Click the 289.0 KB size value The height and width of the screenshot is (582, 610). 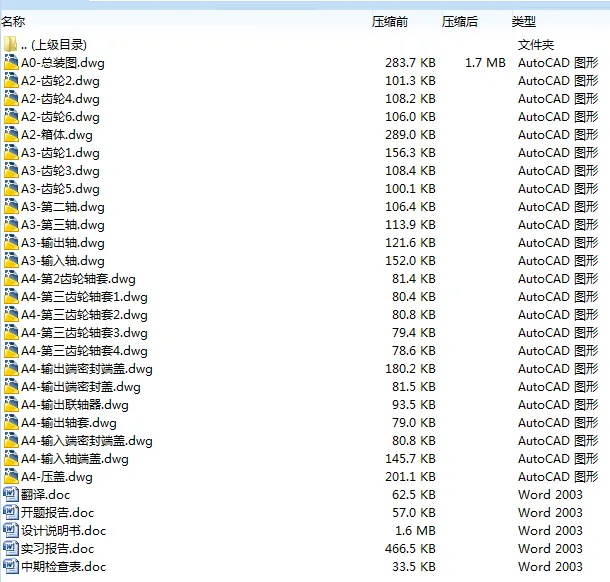pyautogui.click(x=410, y=135)
